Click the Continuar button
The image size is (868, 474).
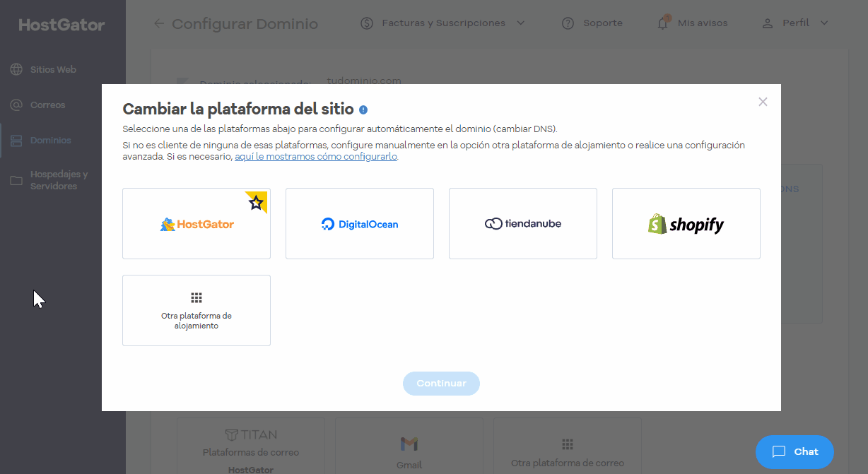point(441,384)
